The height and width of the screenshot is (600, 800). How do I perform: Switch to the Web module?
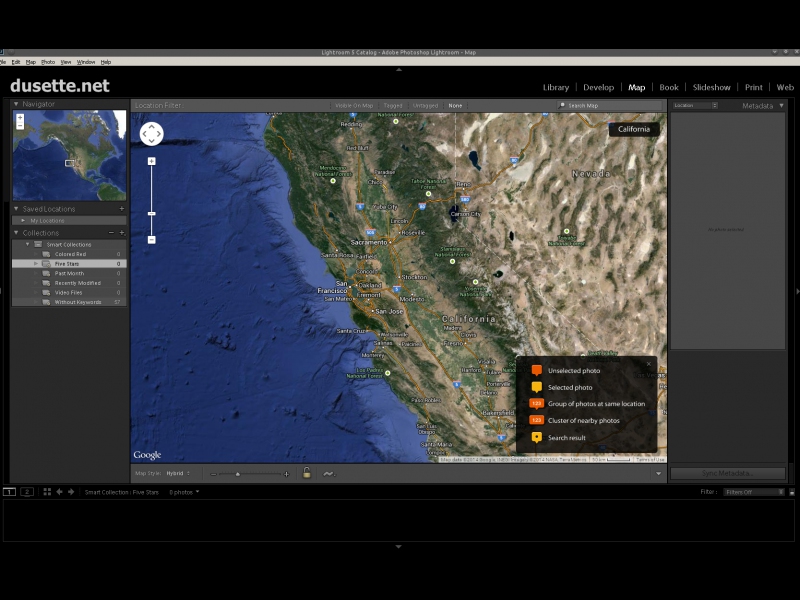(785, 87)
